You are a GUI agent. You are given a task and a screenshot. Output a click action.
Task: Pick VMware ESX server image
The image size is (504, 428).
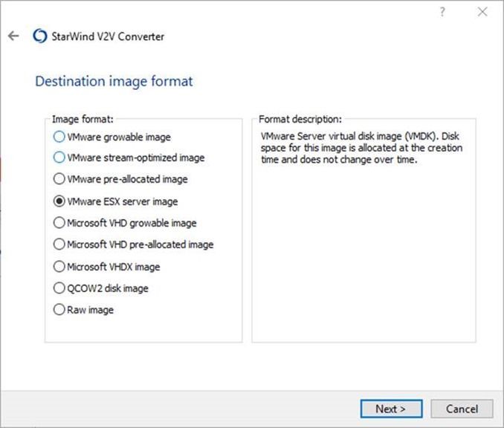115,201
